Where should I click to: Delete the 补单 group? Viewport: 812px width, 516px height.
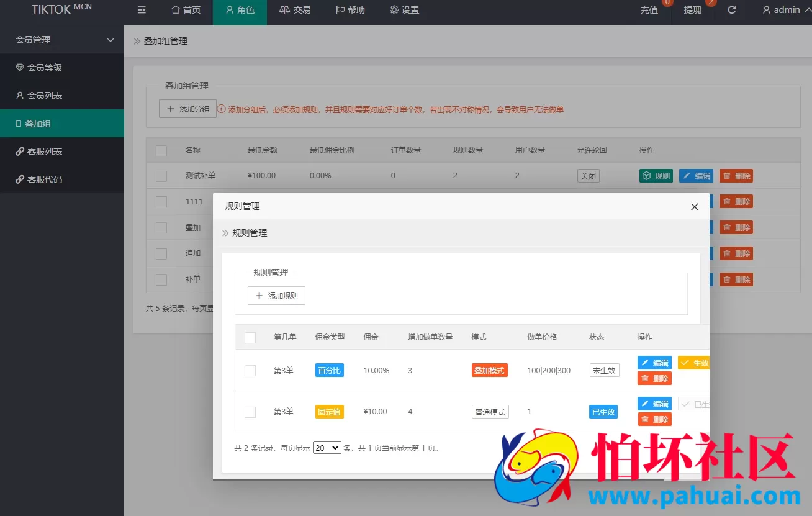click(736, 279)
